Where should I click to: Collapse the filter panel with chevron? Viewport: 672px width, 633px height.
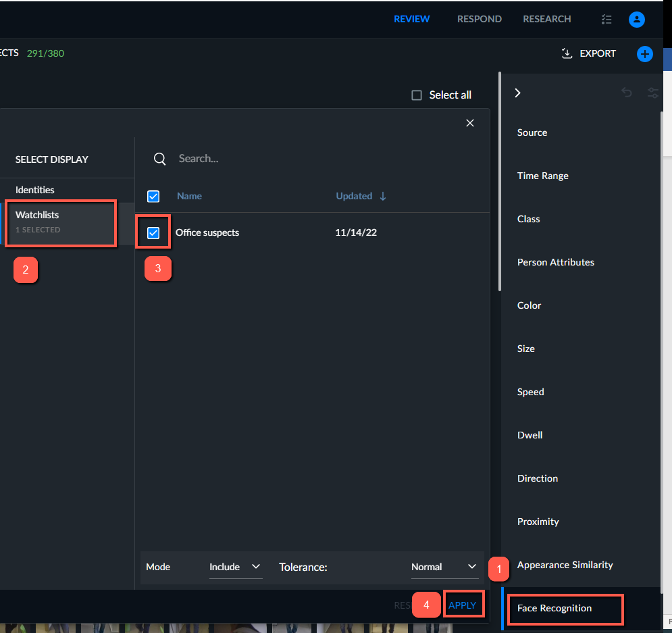pos(518,93)
